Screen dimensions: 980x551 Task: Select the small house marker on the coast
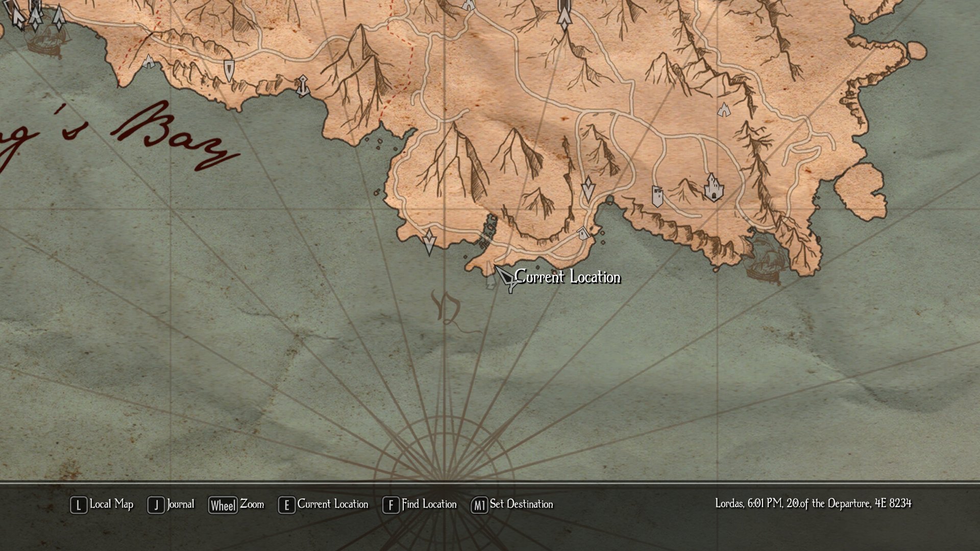tap(583, 234)
